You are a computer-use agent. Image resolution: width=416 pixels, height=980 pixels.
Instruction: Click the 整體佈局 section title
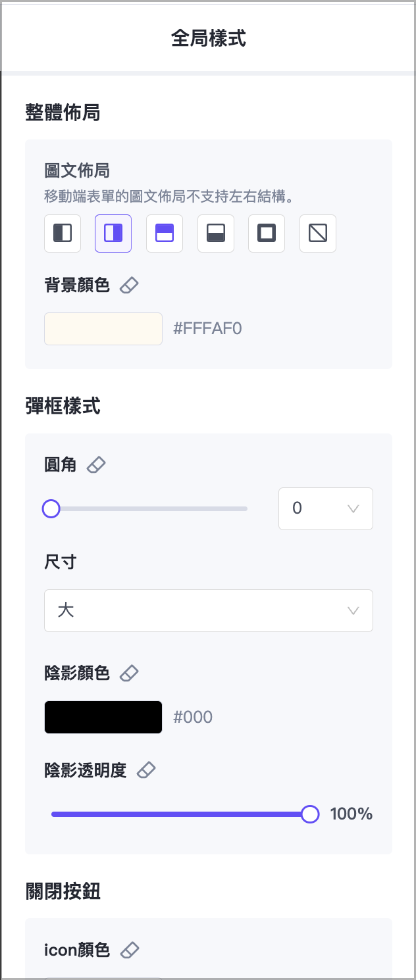pyautogui.click(x=63, y=112)
